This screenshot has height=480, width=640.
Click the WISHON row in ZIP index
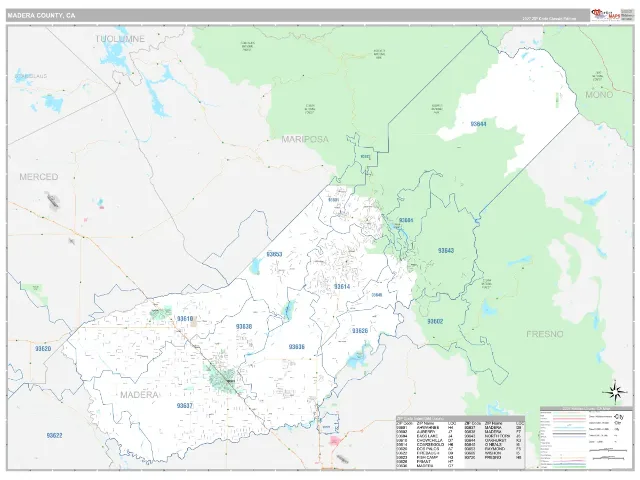pyautogui.click(x=494, y=453)
